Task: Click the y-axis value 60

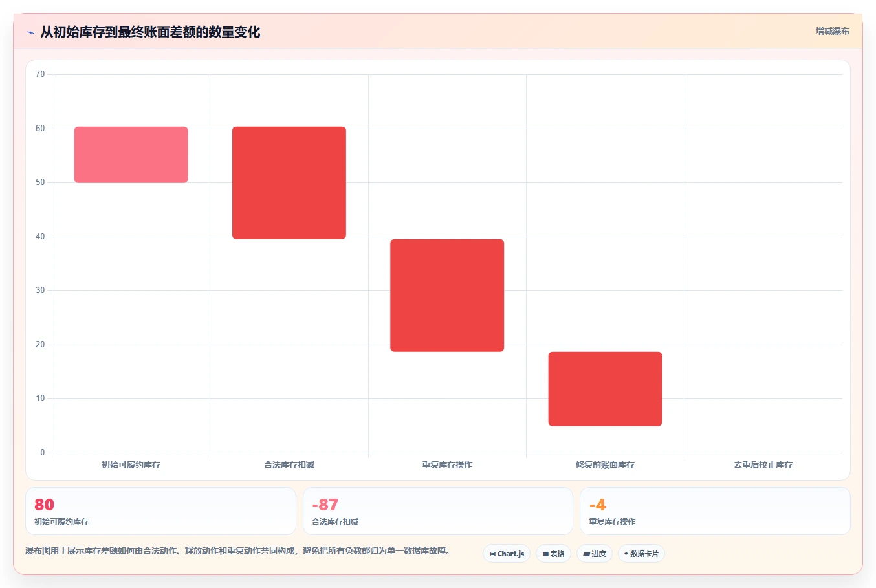Action: [x=40, y=129]
